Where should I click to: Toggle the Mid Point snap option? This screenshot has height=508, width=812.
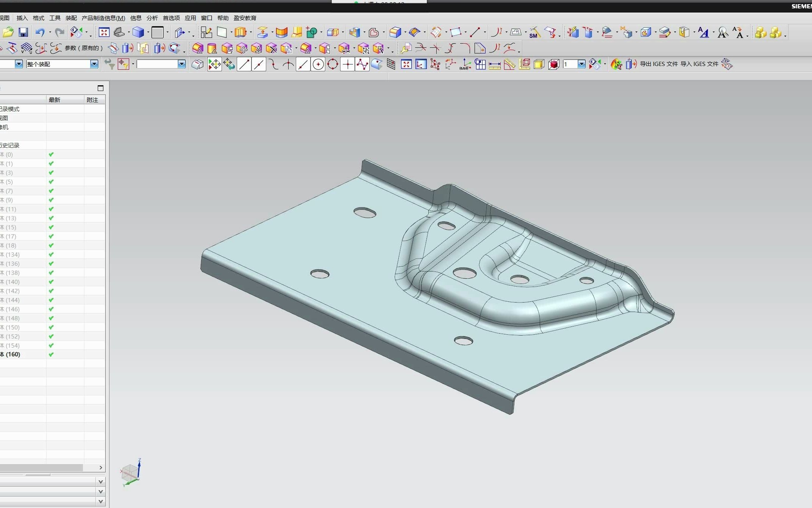pos(259,64)
